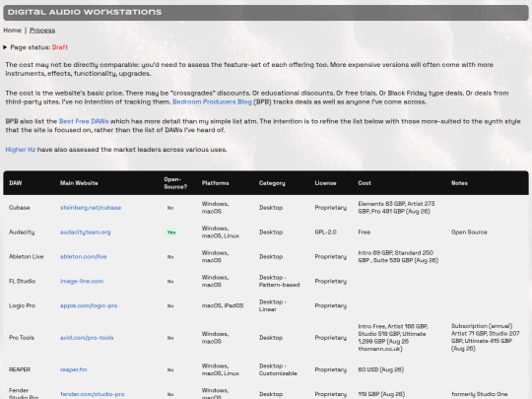Screen dimensions: 532x399
Task: Click the Desktop - Pattern-based category cell
Action: (x=279, y=281)
